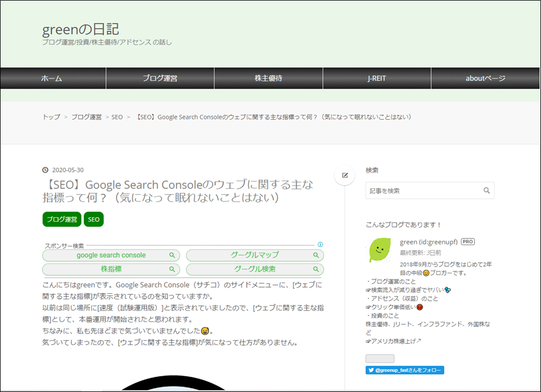The width and height of the screenshot is (541, 392).
Task: Open the J-REIT navigation item
Action: point(377,78)
